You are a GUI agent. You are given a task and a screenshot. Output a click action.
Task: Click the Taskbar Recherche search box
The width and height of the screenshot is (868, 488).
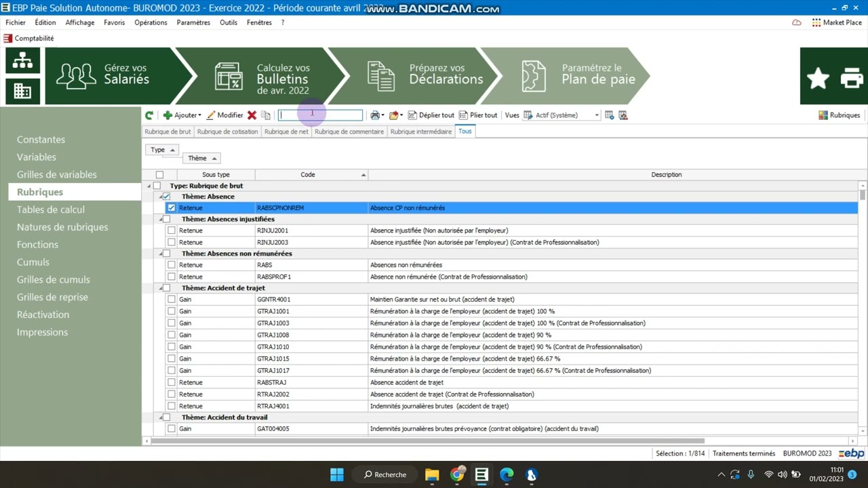tap(384, 474)
